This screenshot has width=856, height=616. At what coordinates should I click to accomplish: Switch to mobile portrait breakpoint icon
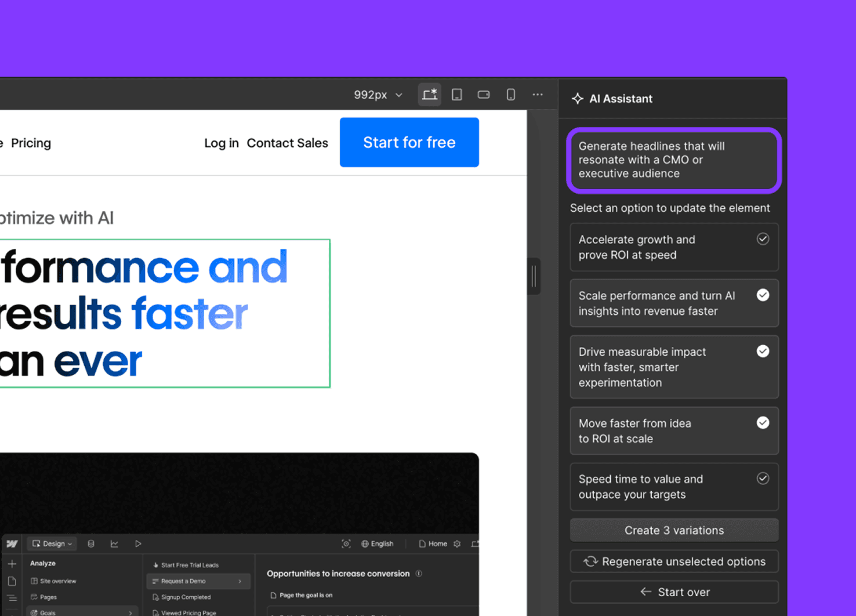coord(511,95)
